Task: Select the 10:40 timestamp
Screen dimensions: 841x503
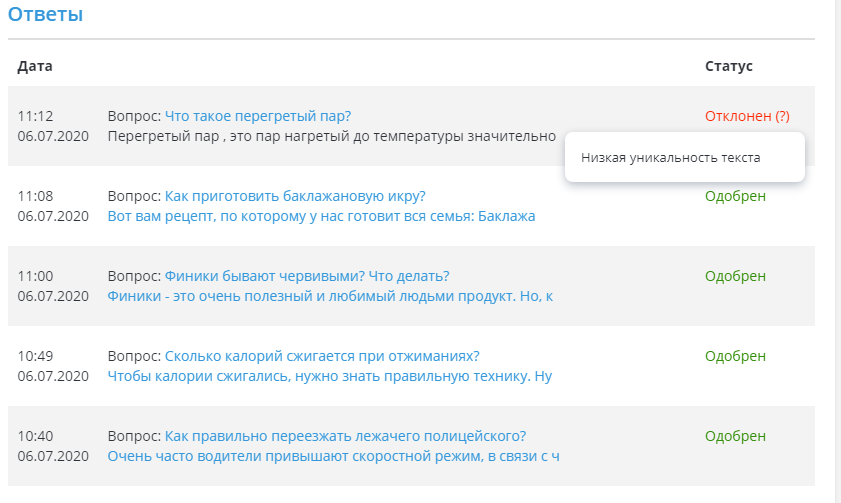Action: pos(35,436)
